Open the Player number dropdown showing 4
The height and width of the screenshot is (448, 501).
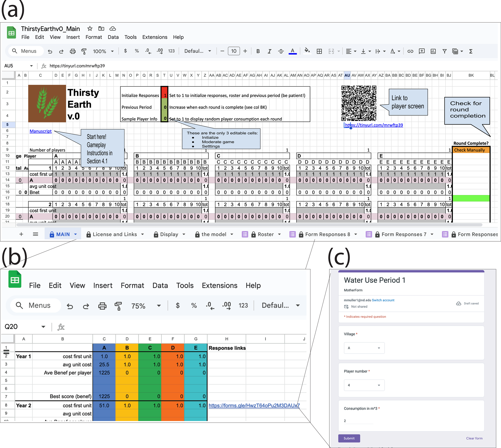[x=364, y=385]
